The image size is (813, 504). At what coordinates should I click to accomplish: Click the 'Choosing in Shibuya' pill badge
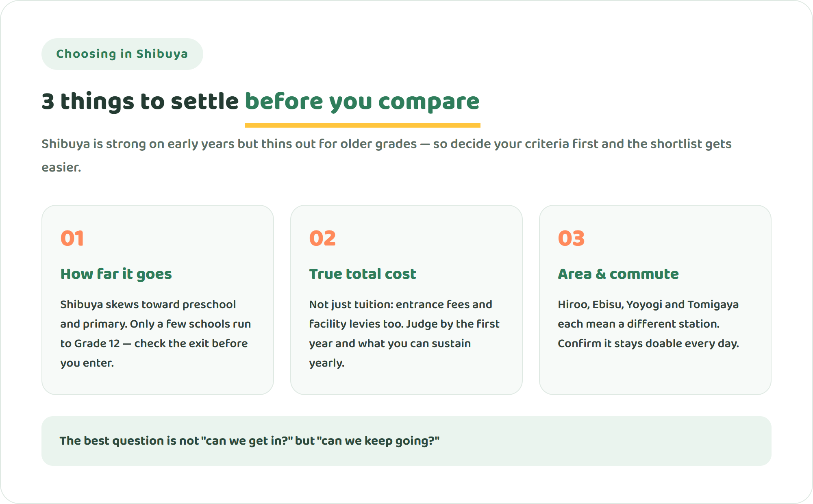[x=122, y=54]
